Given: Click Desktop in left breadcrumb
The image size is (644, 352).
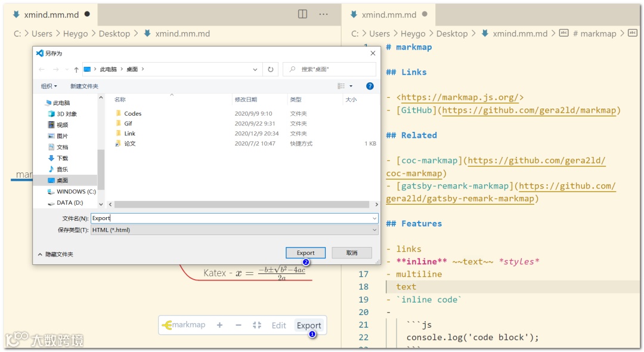Looking at the screenshot, I should pos(114,33).
